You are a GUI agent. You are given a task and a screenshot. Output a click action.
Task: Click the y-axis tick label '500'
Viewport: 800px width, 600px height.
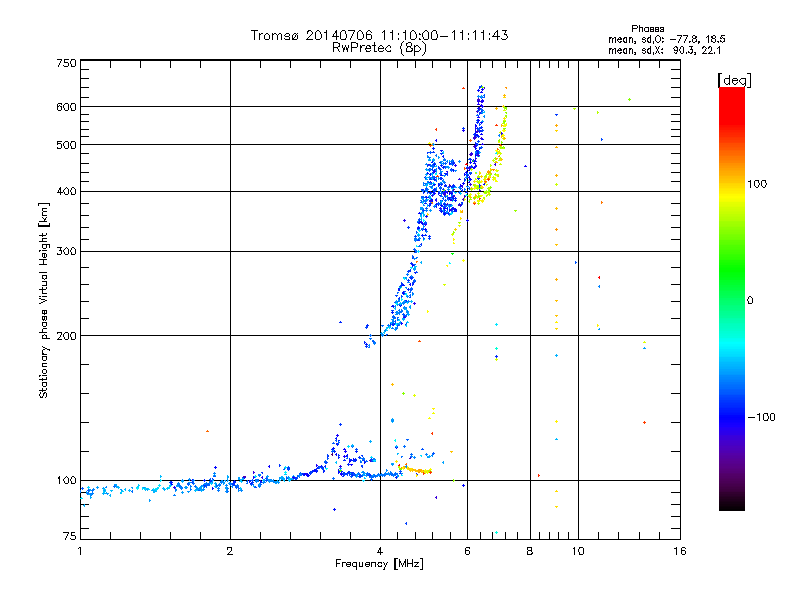66,145
